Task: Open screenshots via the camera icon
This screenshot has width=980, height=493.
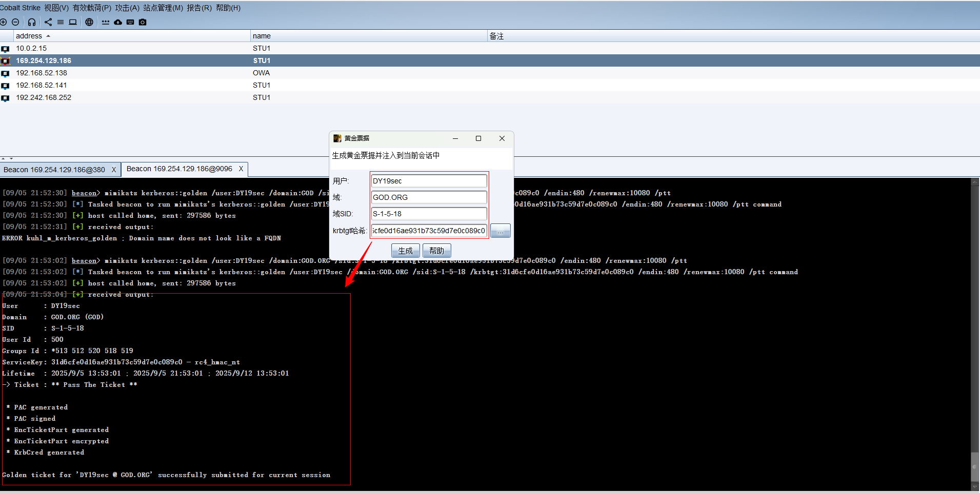Action: tap(143, 22)
